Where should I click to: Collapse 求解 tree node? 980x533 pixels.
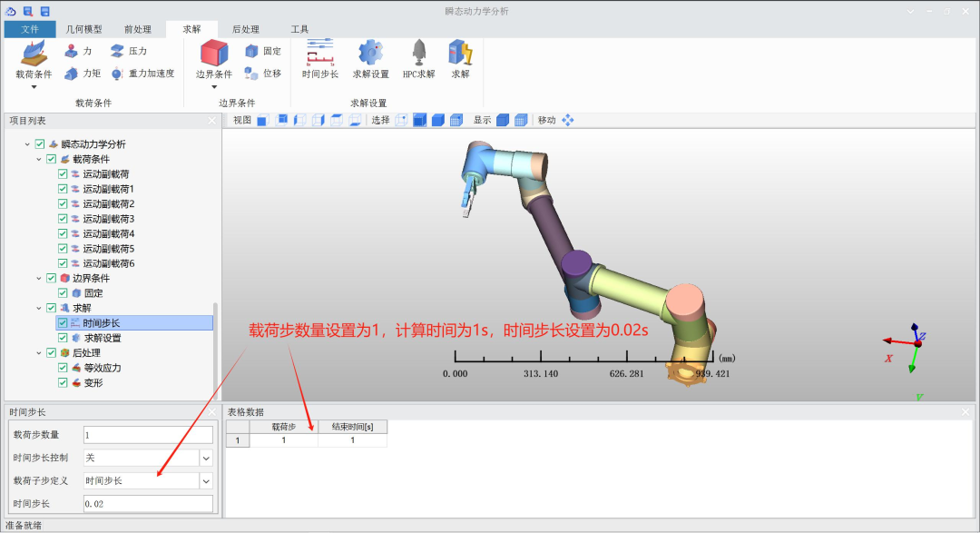point(39,309)
